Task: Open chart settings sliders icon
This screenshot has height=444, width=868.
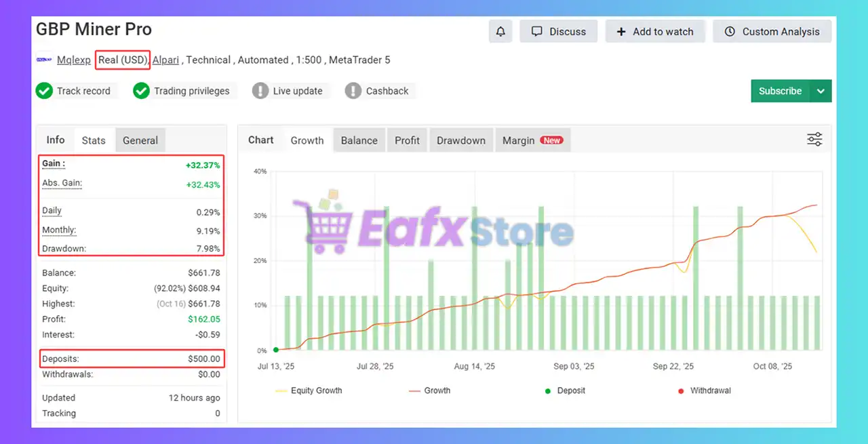Action: [x=814, y=140]
